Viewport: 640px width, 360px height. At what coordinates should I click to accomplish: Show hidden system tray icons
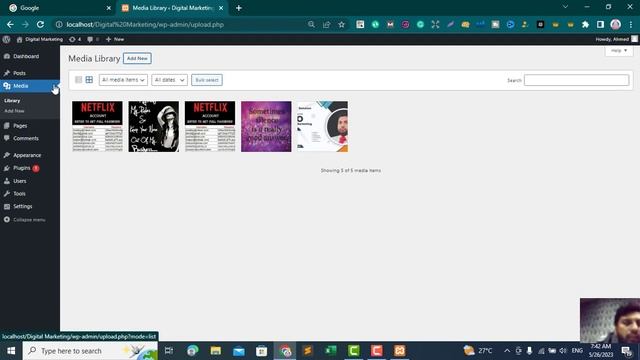[x=507, y=351]
